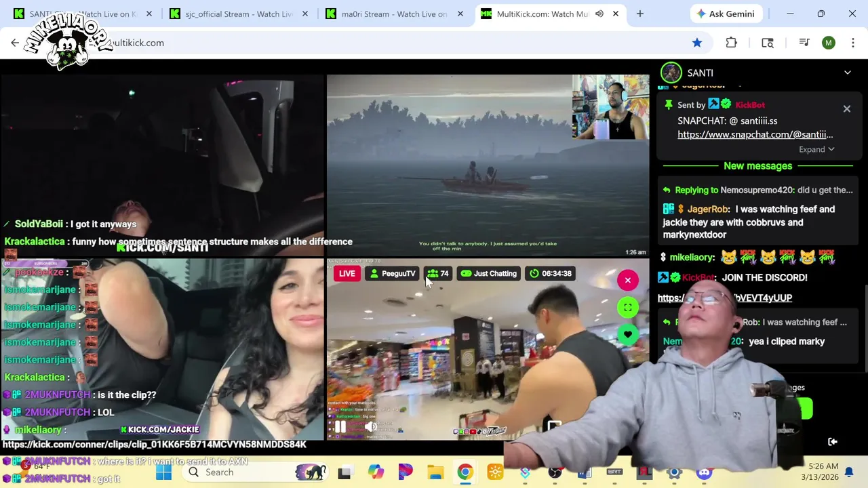Viewport: 868px width, 488px height.
Task: Click the 74 viewers count badge
Action: pos(437,273)
